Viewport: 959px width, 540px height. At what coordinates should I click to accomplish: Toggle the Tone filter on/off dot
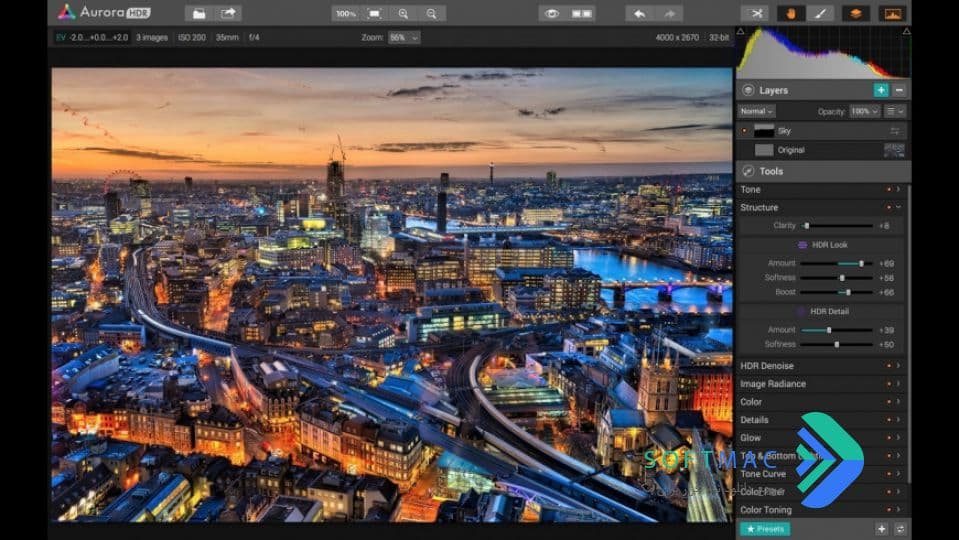[x=889, y=190]
